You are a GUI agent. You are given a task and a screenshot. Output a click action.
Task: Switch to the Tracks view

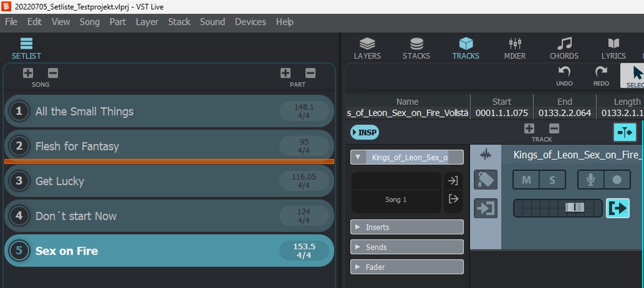point(466,48)
